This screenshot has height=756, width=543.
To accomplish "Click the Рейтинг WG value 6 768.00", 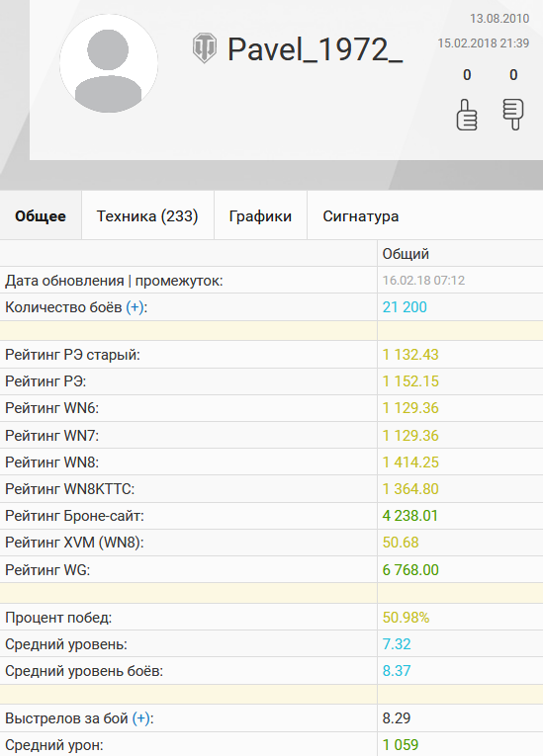I will (410, 570).
